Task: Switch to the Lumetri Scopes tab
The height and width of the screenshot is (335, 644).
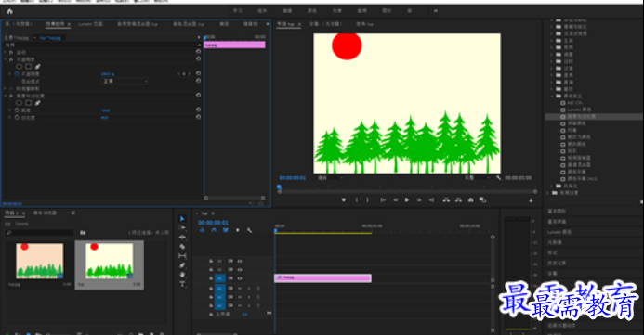Action: tap(90, 24)
